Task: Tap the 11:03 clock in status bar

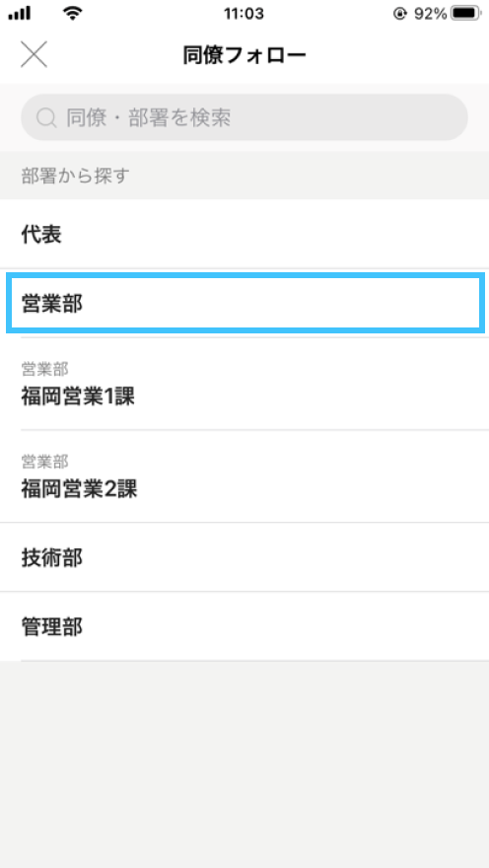Action: (244, 14)
